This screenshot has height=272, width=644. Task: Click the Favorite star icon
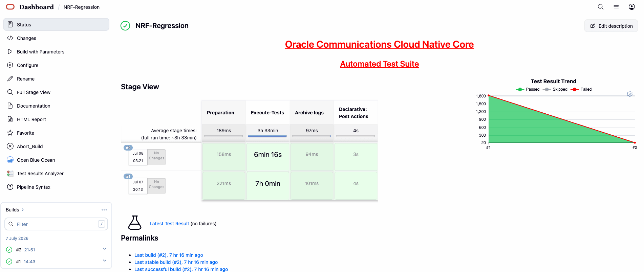point(10,133)
